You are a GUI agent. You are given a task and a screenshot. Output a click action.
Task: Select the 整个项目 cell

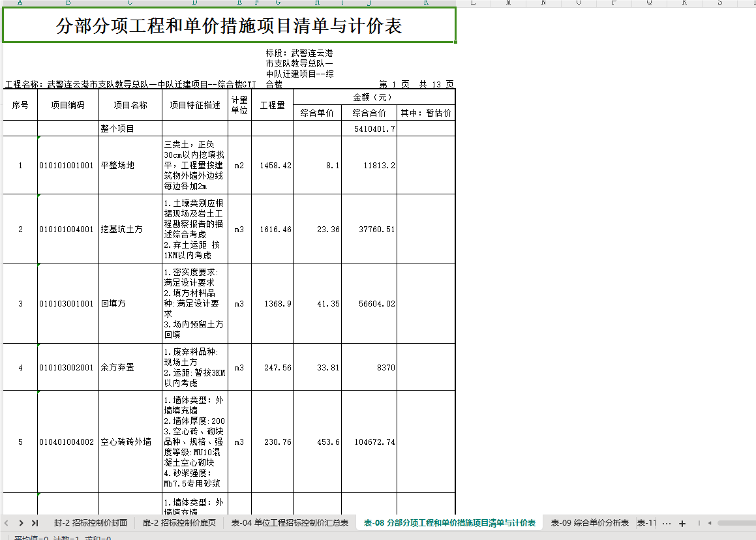(x=130, y=128)
